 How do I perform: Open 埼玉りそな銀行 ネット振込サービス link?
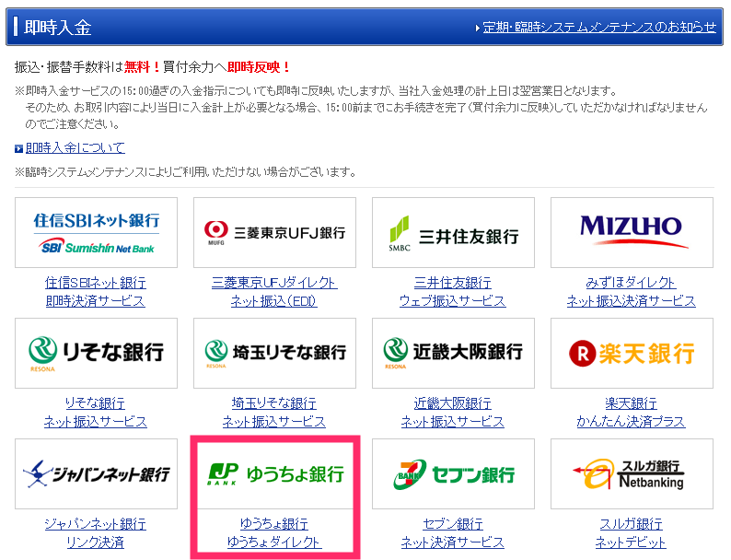pyautogui.click(x=274, y=413)
